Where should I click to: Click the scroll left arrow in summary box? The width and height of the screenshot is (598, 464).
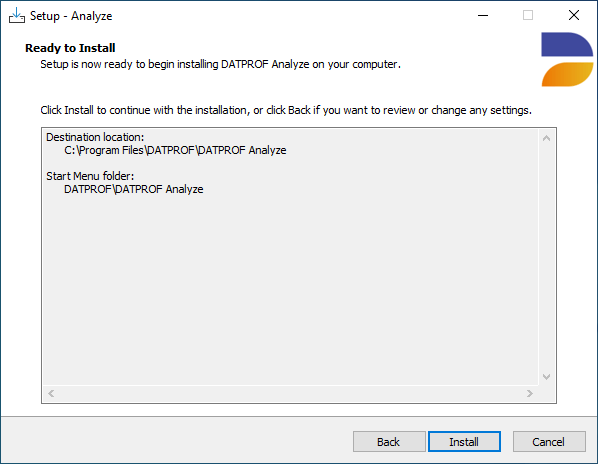point(51,393)
